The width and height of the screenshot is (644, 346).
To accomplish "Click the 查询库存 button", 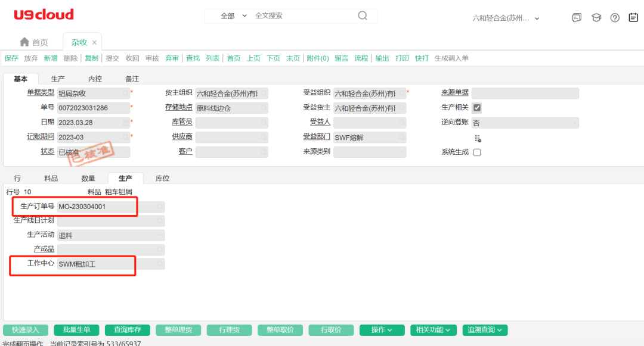I will pyautogui.click(x=128, y=330).
